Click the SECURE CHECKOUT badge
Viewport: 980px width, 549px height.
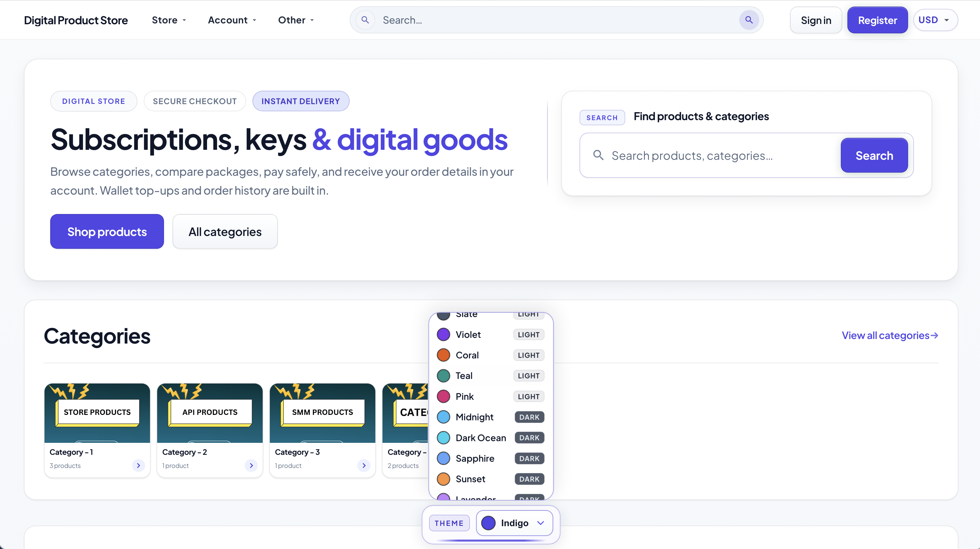(x=195, y=101)
